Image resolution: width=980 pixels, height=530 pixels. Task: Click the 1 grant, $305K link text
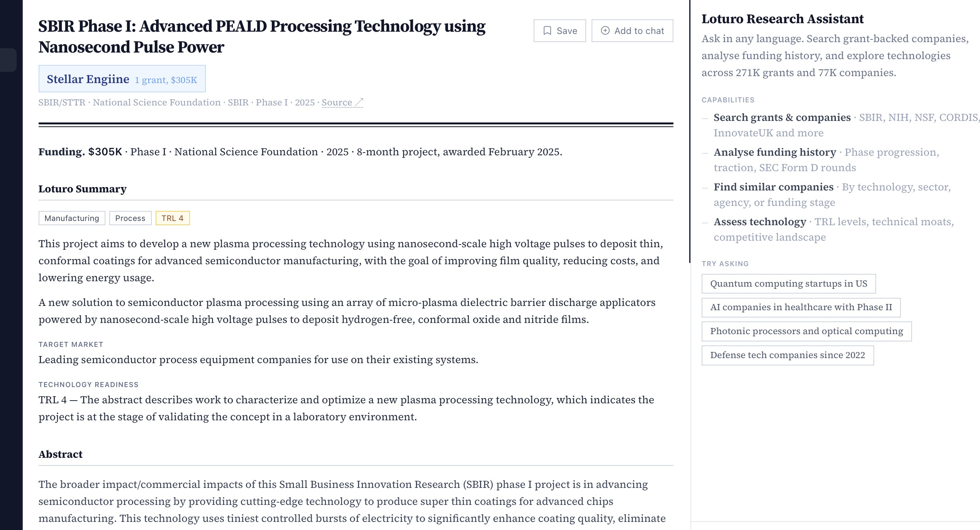[x=166, y=80]
